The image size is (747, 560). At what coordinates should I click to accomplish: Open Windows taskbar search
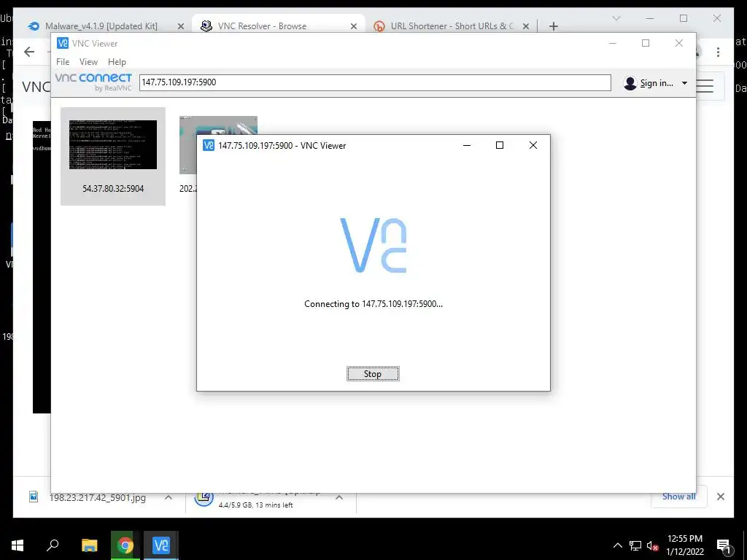tap(53, 545)
